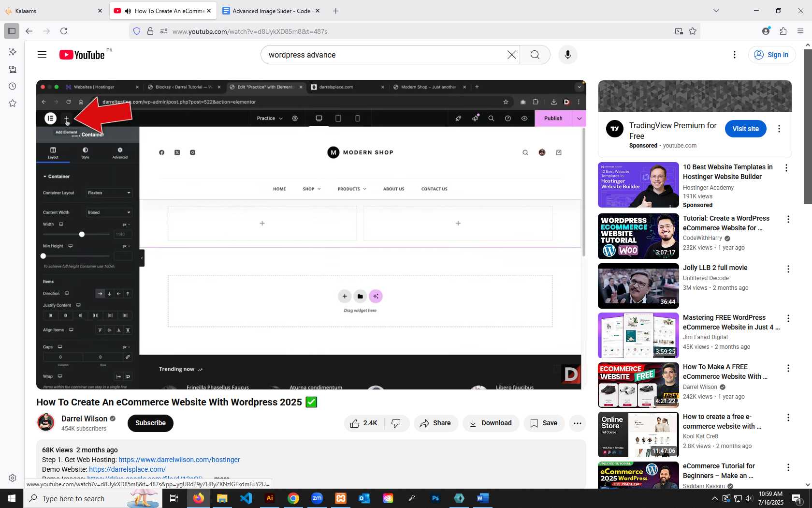Dislike the video with thumbs down
The image size is (812, 508).
pyautogui.click(x=396, y=423)
